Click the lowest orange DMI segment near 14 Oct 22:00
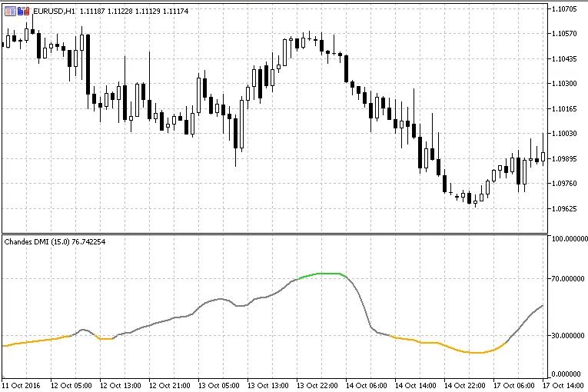The height and width of the screenshot is (392, 588). click(477, 353)
